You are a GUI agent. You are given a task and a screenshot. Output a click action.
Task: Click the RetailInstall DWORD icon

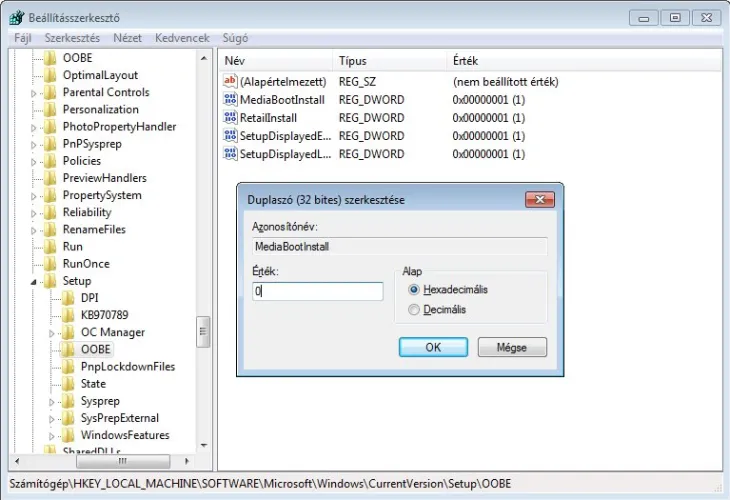(x=230, y=118)
